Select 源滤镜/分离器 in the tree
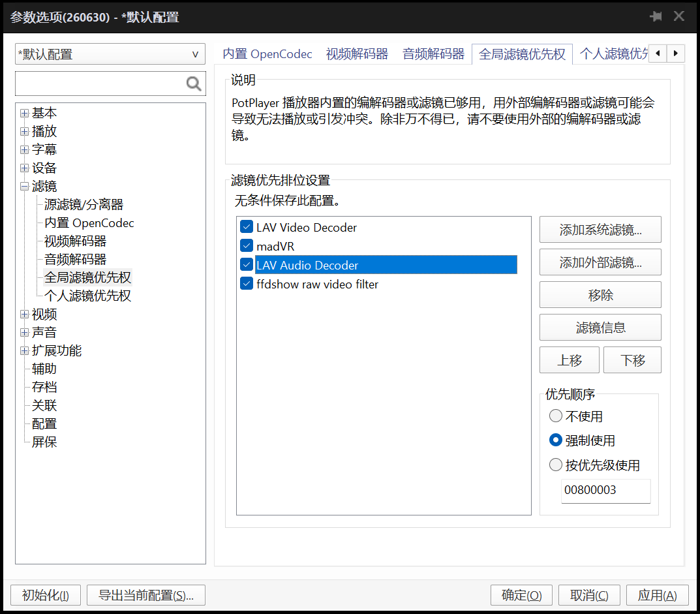 coord(84,204)
